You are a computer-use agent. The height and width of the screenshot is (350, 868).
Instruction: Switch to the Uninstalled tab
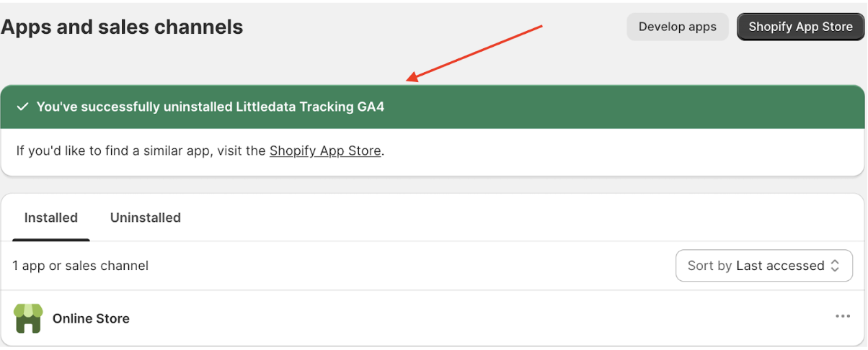point(146,217)
